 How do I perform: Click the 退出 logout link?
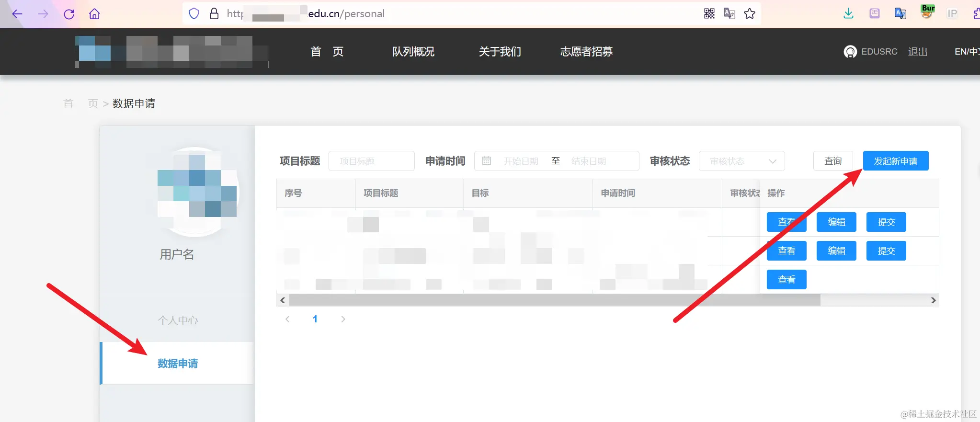coord(918,52)
